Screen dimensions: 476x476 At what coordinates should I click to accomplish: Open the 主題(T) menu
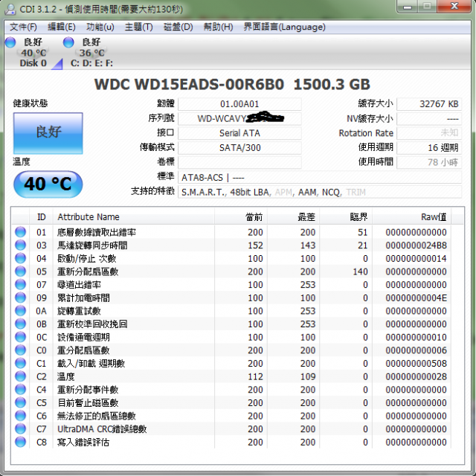coord(139,27)
